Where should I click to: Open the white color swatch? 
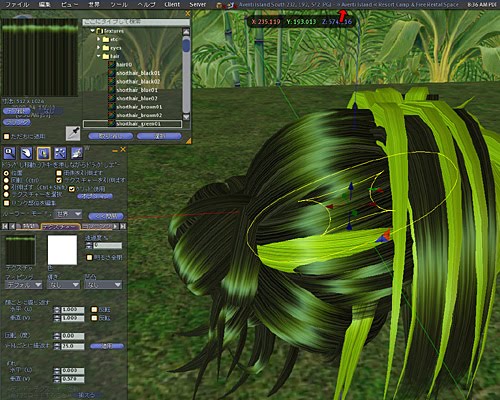62,250
